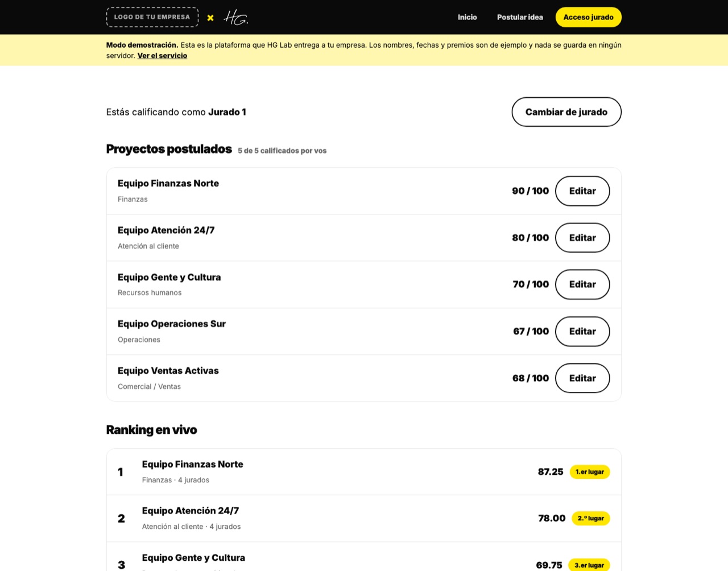Click the HG signature logo icon
The height and width of the screenshot is (571, 728).
[x=236, y=18]
